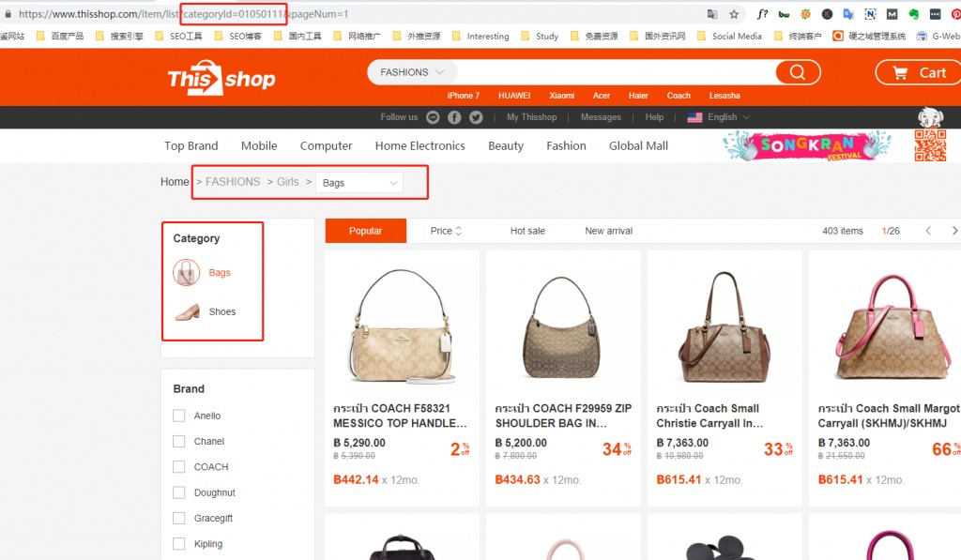Open the Nimbus screenshot extension icon
The width and height of the screenshot is (961, 560).
pos(870,14)
